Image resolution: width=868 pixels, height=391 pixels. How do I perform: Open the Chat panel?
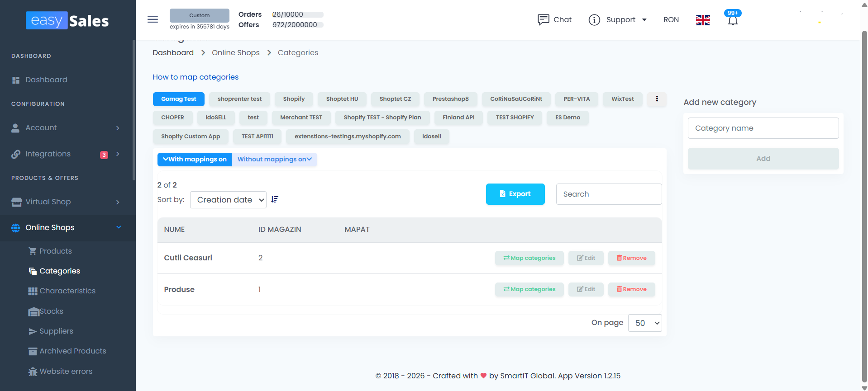click(554, 19)
